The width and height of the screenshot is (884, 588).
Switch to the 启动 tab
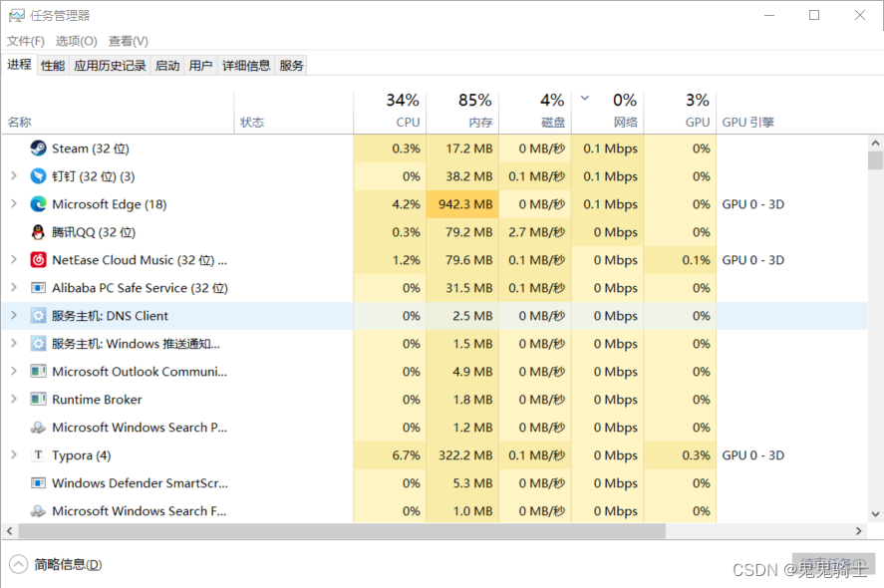[167, 66]
